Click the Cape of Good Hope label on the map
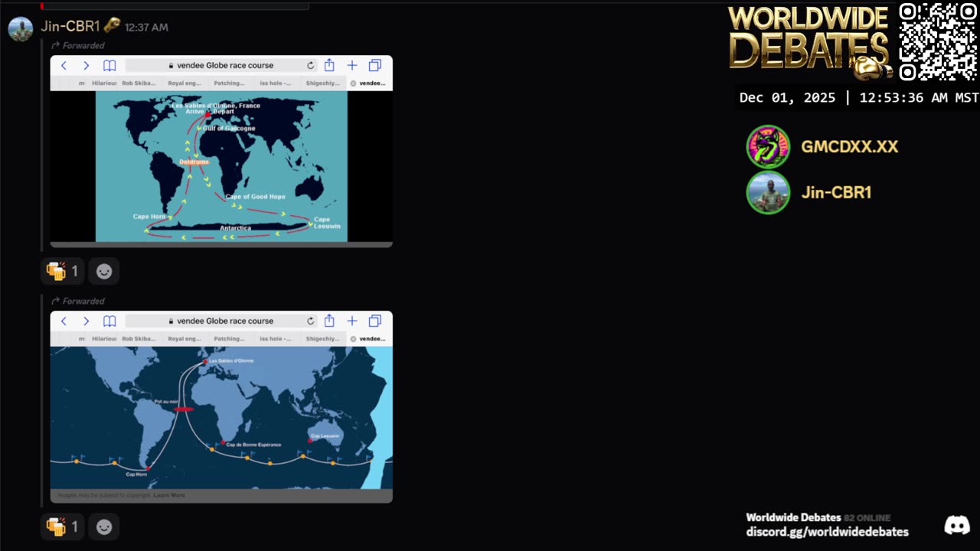 click(x=255, y=197)
